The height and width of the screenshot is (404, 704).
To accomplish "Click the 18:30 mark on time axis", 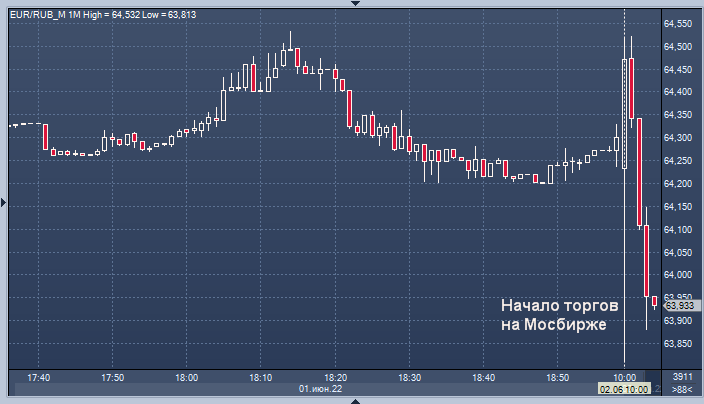I will (x=410, y=377).
